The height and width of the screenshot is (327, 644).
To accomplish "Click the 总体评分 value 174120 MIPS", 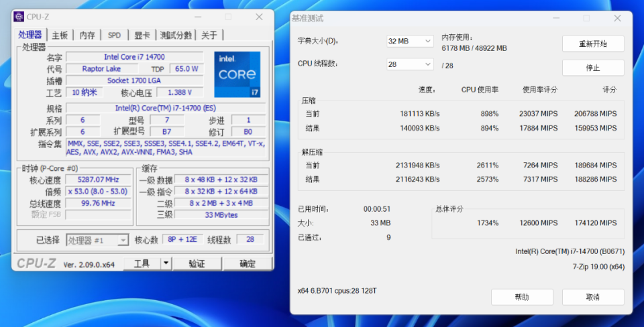I will point(596,222).
